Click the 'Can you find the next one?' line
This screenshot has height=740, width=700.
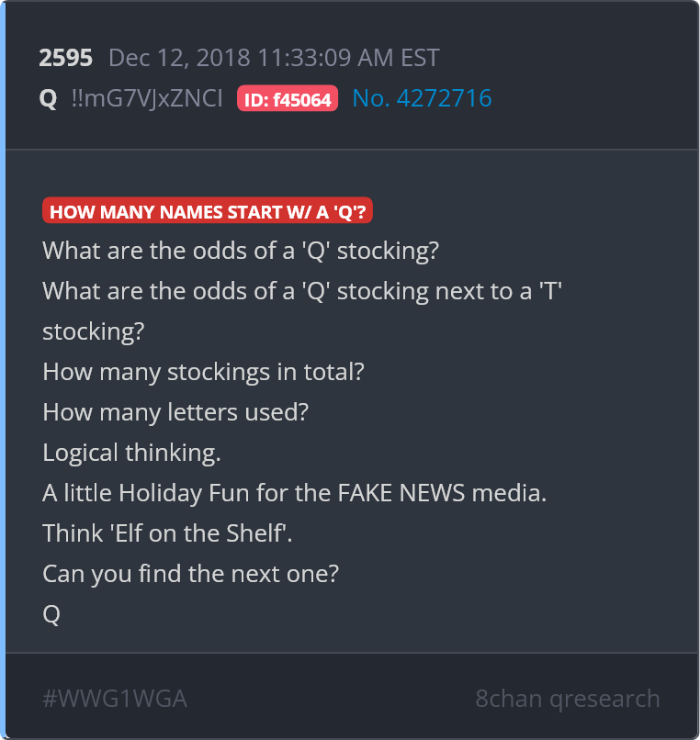[190, 574]
